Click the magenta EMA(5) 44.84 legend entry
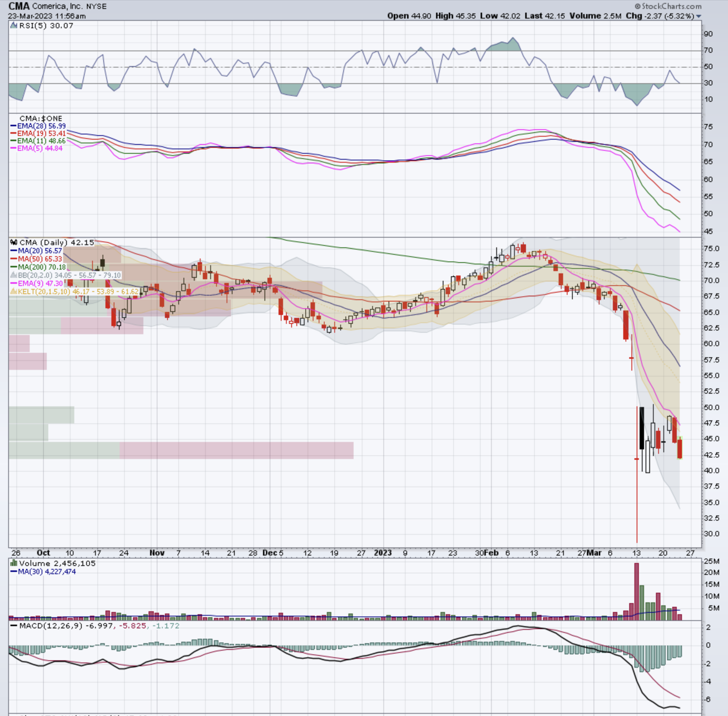 click(36, 148)
